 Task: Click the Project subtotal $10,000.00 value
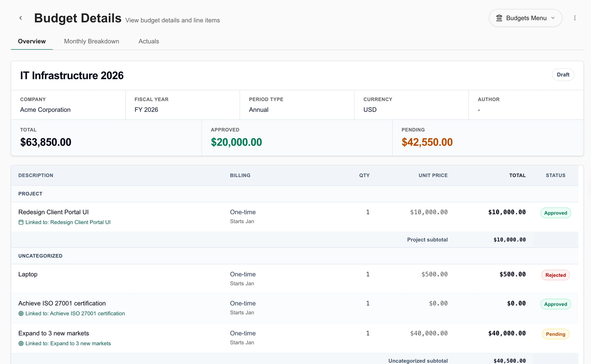pos(509,239)
